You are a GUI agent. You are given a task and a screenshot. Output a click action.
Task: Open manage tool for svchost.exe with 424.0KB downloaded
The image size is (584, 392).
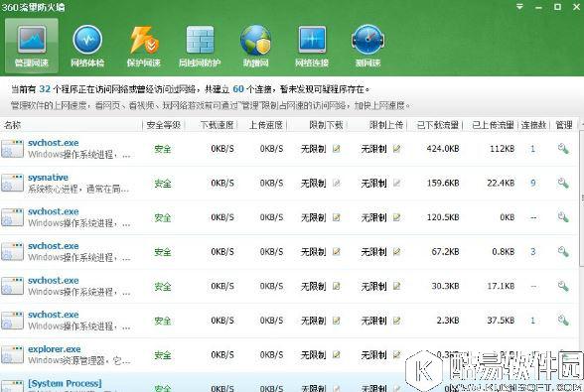pos(563,149)
